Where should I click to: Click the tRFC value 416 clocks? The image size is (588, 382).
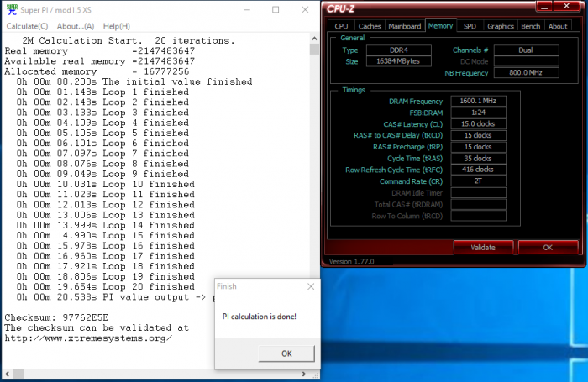click(x=478, y=170)
